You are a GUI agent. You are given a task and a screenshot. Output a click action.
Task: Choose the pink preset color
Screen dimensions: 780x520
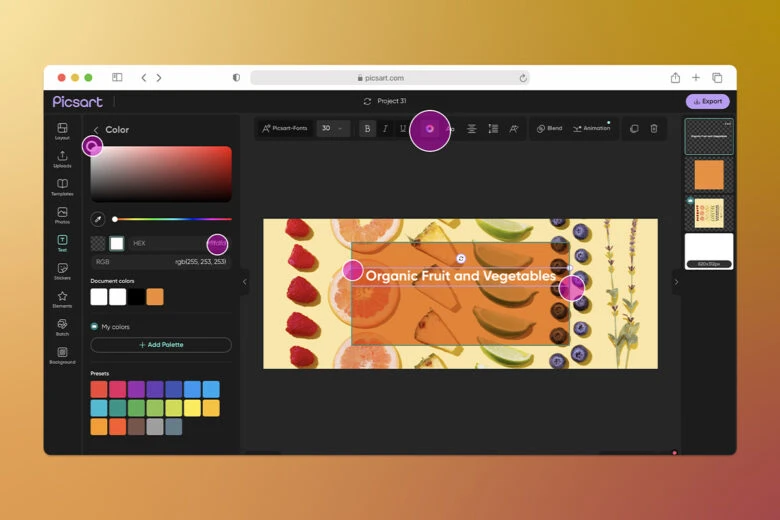(117, 389)
